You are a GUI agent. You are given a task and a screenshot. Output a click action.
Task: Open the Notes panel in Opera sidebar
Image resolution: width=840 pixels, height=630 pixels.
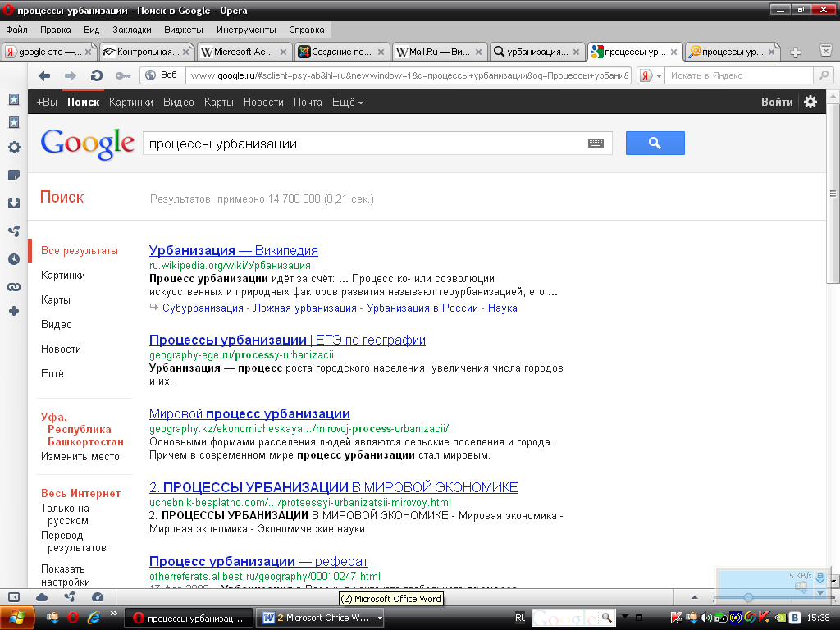point(14,176)
